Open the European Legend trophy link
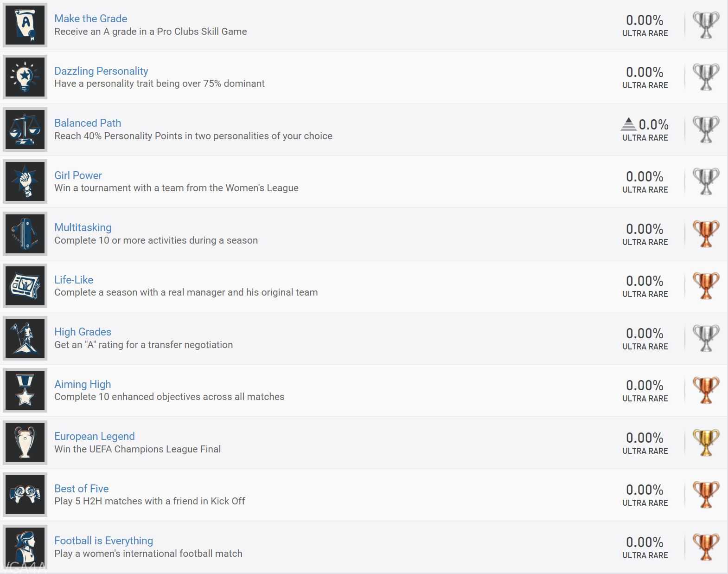 [x=94, y=436]
